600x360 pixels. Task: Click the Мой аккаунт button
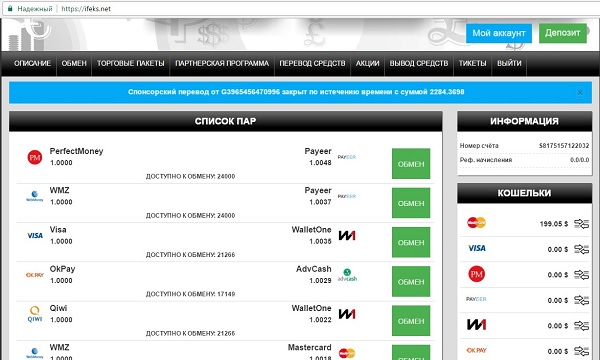coord(499,33)
